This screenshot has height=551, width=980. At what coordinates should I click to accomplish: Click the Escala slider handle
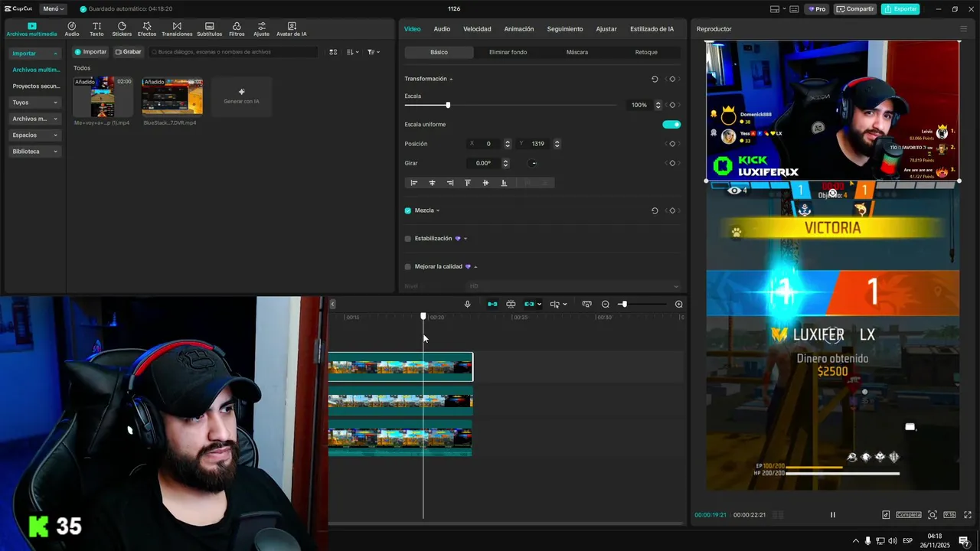[x=448, y=105]
